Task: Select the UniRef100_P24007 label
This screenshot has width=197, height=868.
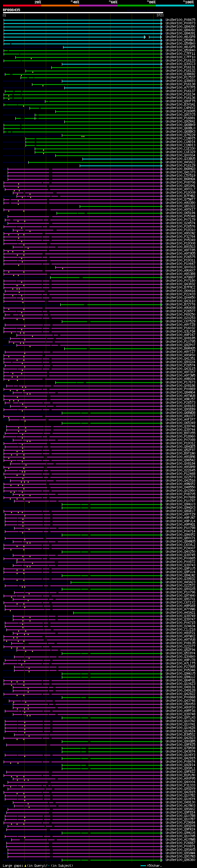Action: 180,548
